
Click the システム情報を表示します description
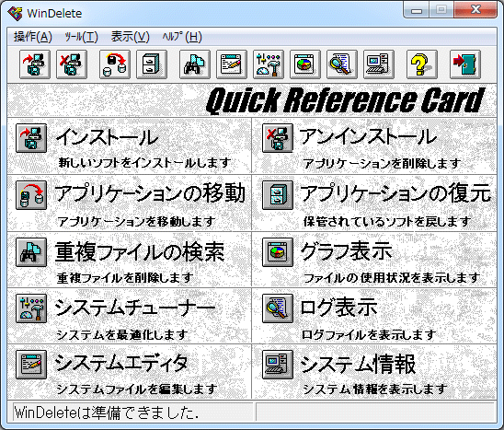click(x=375, y=389)
